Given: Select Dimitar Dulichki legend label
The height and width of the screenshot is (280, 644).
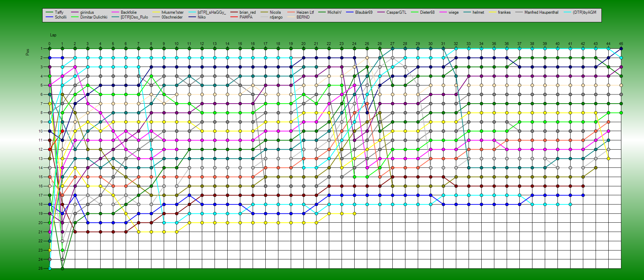Looking at the screenshot, I should pos(94,17).
